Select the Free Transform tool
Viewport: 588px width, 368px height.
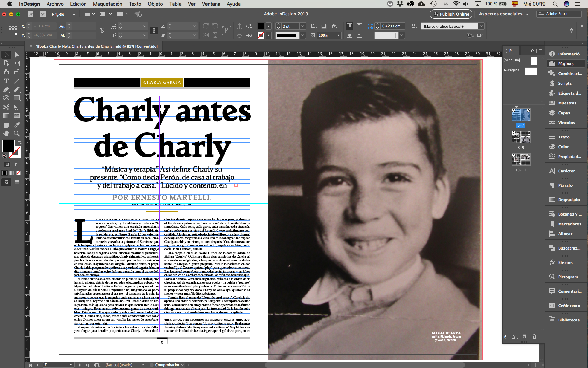tap(17, 107)
